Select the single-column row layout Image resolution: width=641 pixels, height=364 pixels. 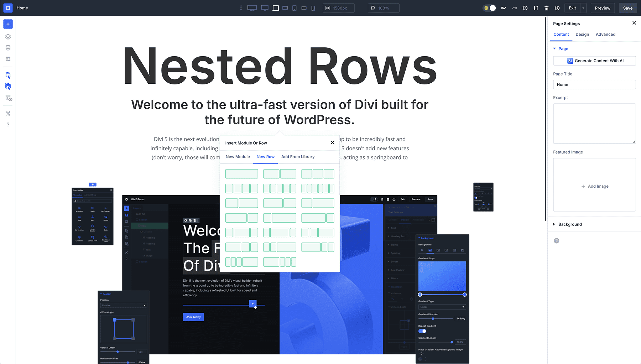point(241,174)
